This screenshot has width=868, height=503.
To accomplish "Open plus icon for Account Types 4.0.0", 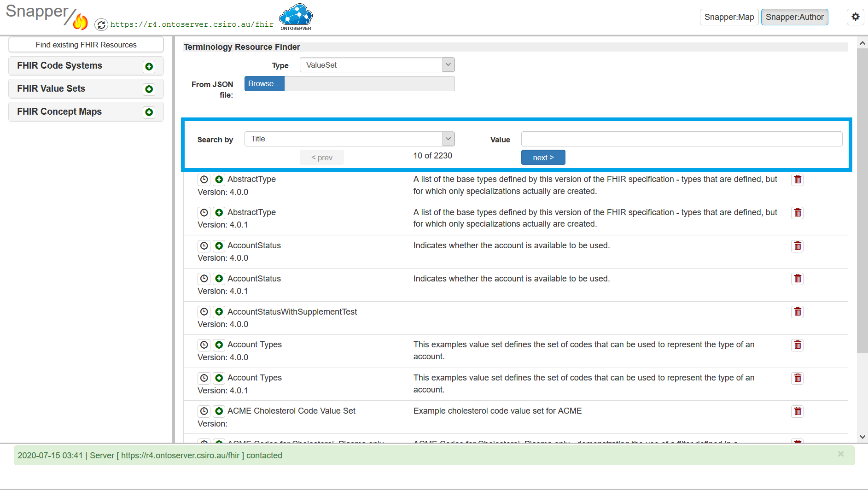I will coord(219,345).
